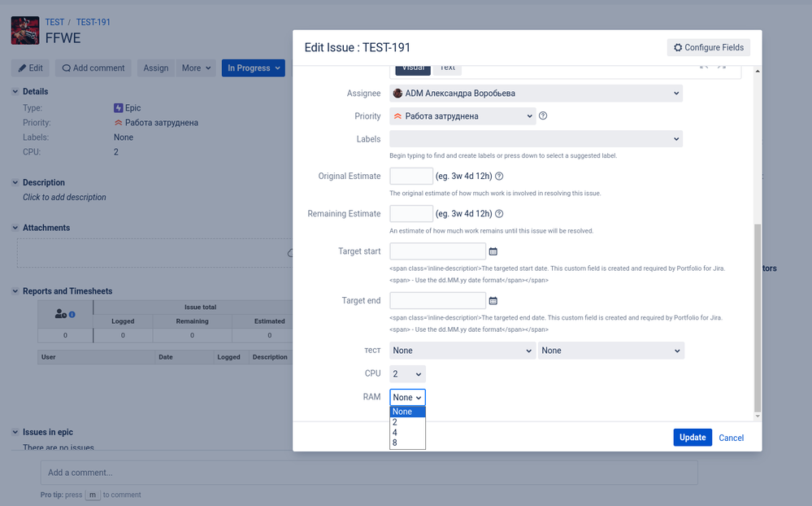Click 'Click to add description' text
812x506 pixels.
click(64, 197)
